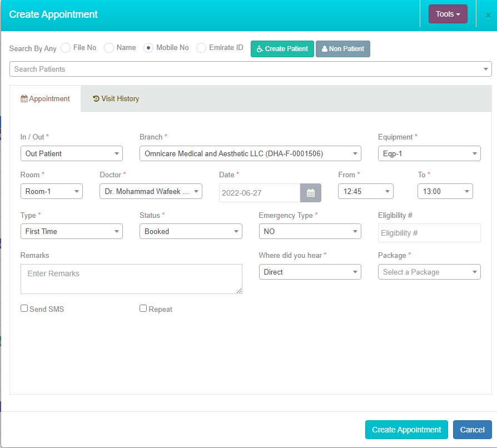Viewport: 497px width, 448px height.
Task: Open the Doctor dropdown caret
Action: pos(196,191)
